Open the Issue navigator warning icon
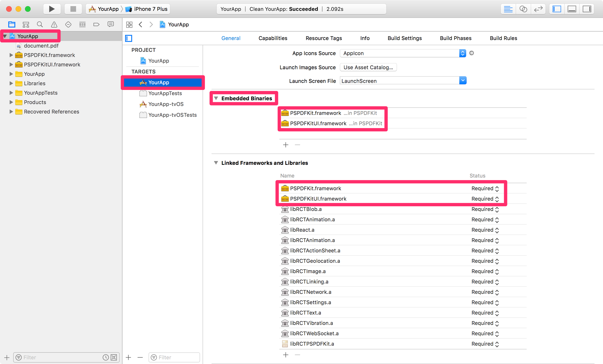 point(54,24)
